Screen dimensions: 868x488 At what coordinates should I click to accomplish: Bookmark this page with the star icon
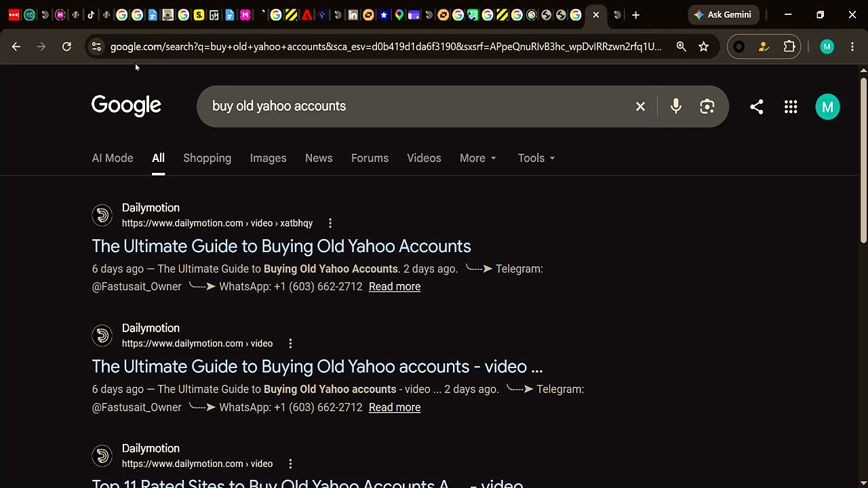(704, 47)
